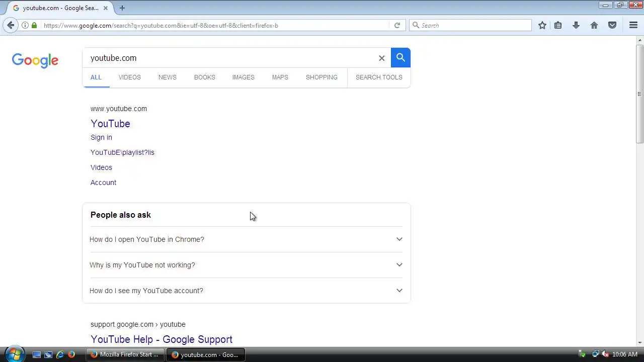The height and width of the screenshot is (362, 644).
Task: Open YouTube Help - Google Support link
Action: coord(162,339)
